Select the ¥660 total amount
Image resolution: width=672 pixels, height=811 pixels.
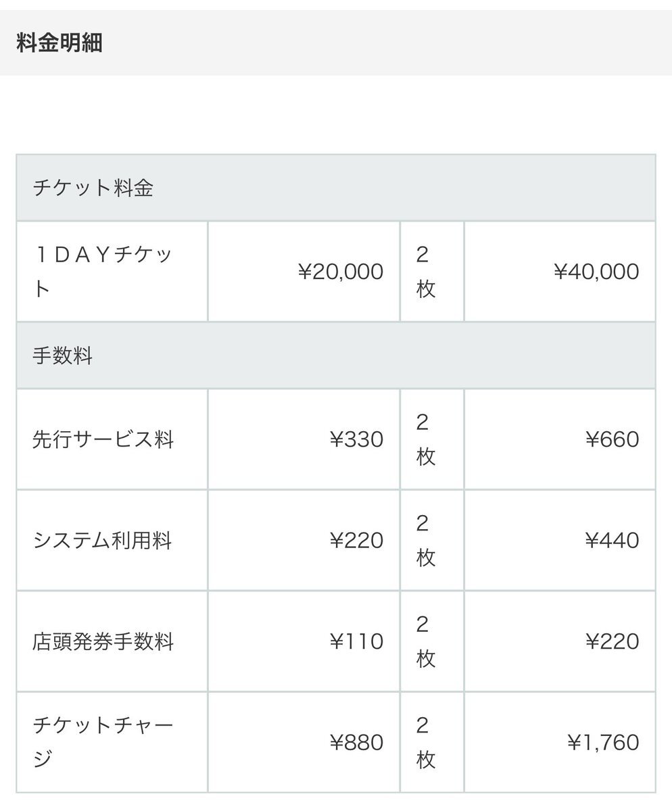pyautogui.click(x=612, y=440)
